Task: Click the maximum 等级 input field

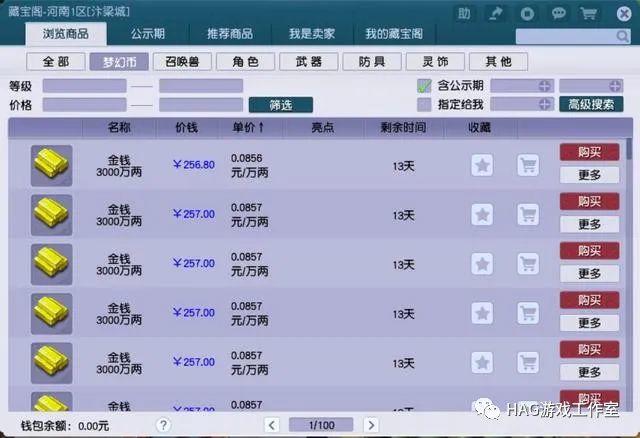Action: pyautogui.click(x=201, y=86)
